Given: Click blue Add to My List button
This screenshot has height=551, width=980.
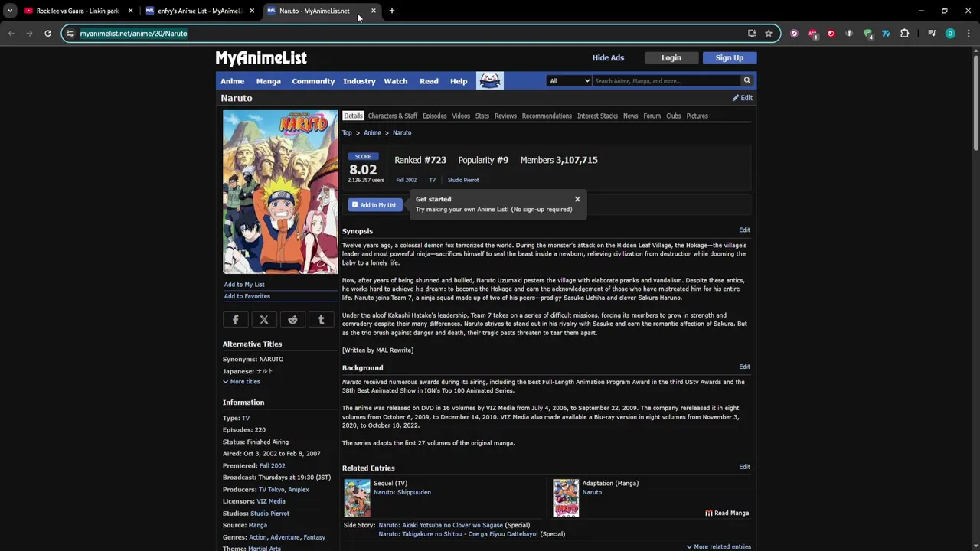Looking at the screenshot, I should click(375, 205).
